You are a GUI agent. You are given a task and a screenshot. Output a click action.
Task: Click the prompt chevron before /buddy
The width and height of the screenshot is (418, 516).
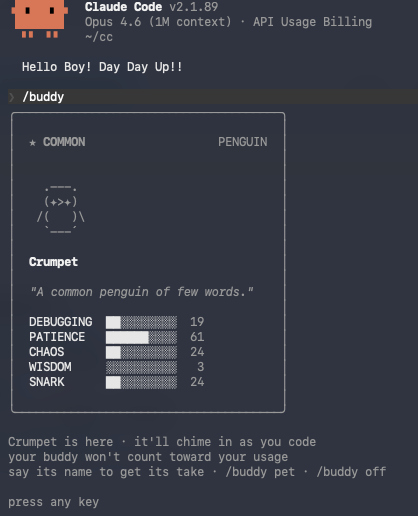coord(12,97)
